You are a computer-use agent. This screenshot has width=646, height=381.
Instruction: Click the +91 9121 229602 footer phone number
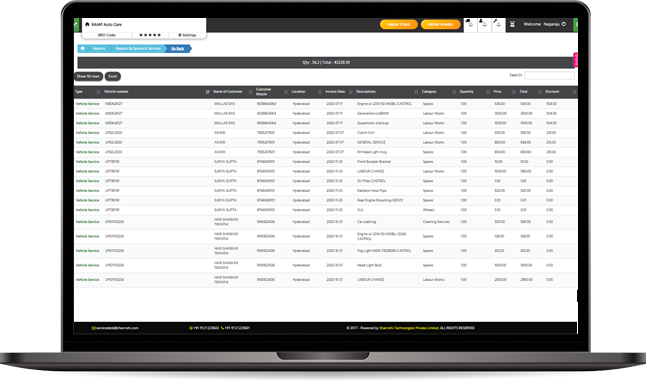pyautogui.click(x=204, y=328)
